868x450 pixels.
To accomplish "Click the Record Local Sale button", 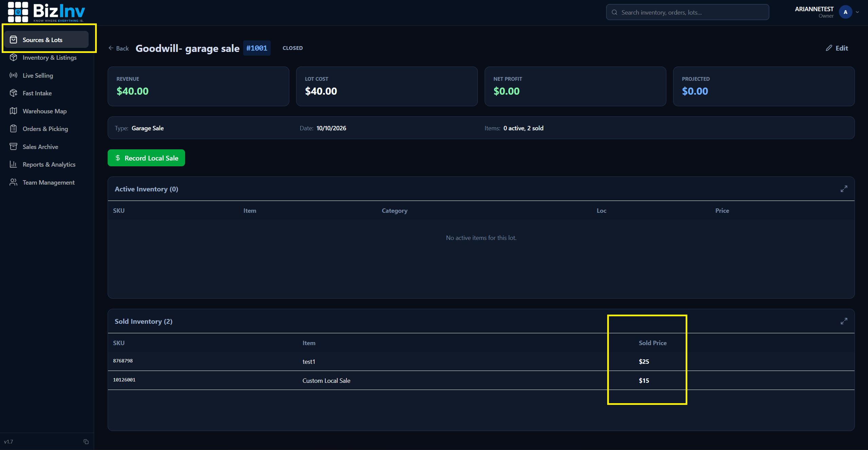I will coord(146,158).
